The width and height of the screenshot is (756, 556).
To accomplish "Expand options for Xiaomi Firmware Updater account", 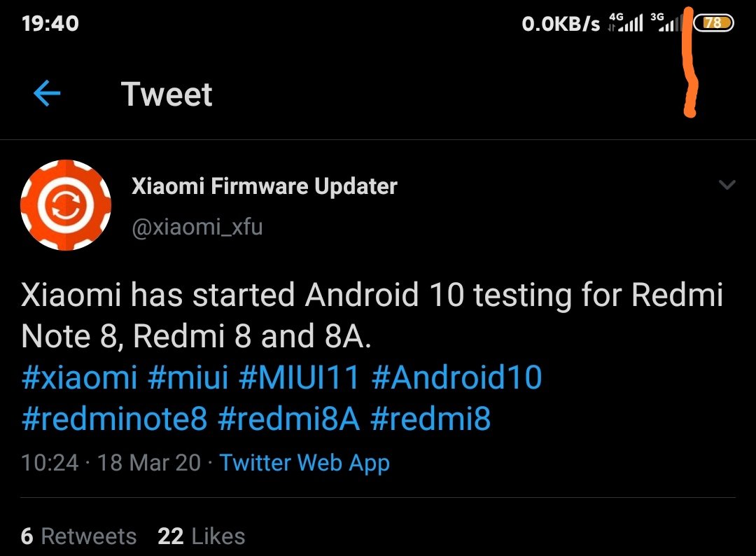I will 727,183.
